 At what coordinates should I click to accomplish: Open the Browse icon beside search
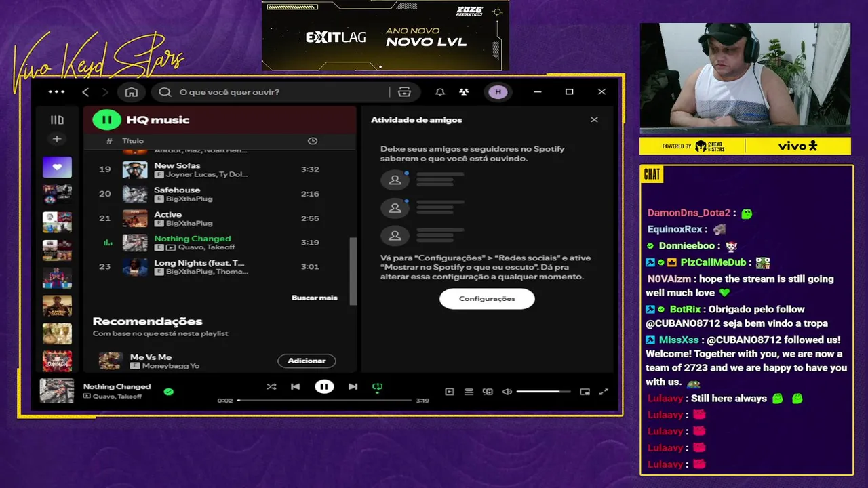coord(405,92)
